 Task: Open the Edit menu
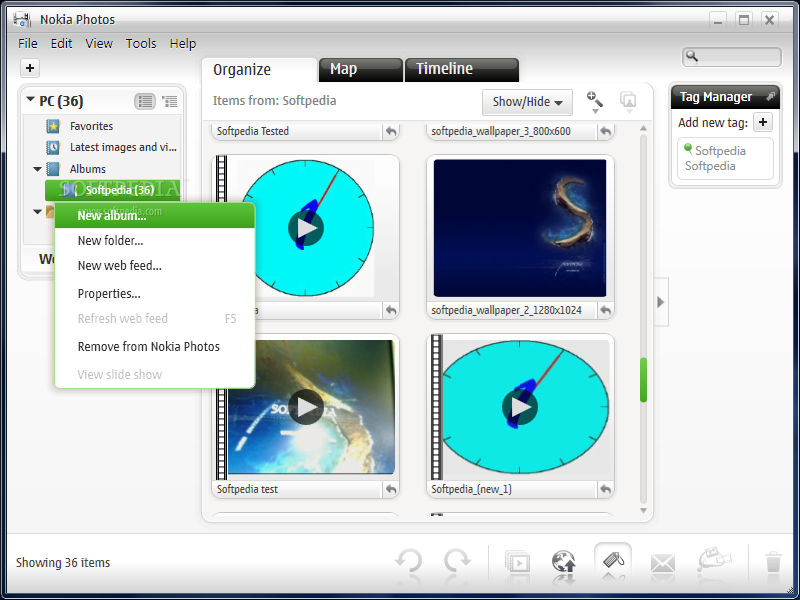coord(61,44)
